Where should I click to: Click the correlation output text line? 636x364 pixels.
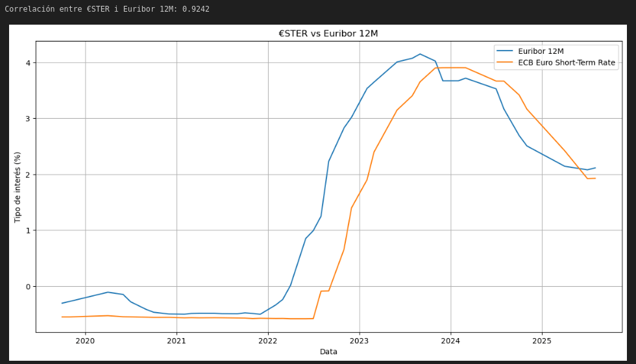point(107,9)
